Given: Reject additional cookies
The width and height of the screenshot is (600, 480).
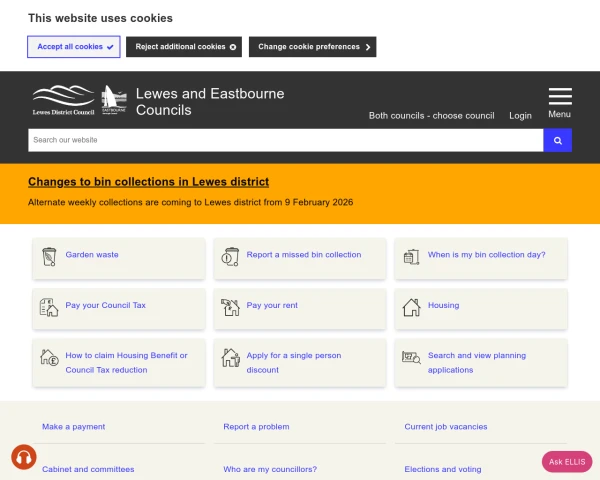Looking at the screenshot, I should (x=186, y=47).
